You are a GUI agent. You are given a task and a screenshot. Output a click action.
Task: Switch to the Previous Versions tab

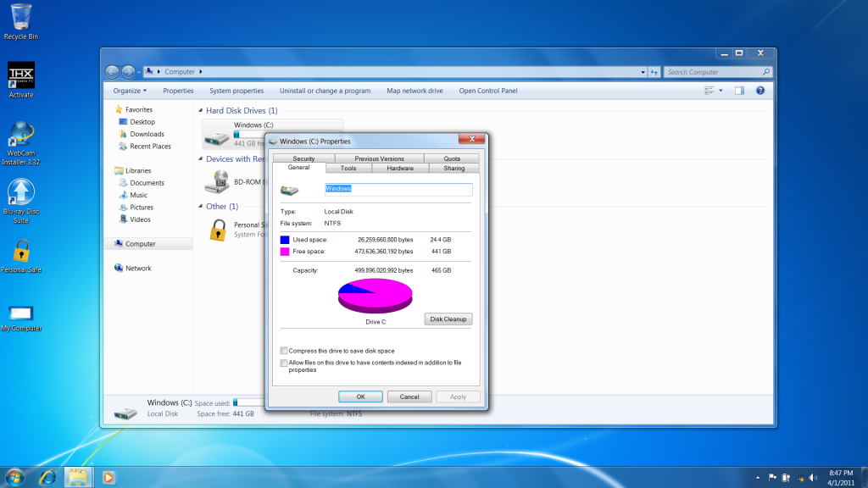pos(379,158)
